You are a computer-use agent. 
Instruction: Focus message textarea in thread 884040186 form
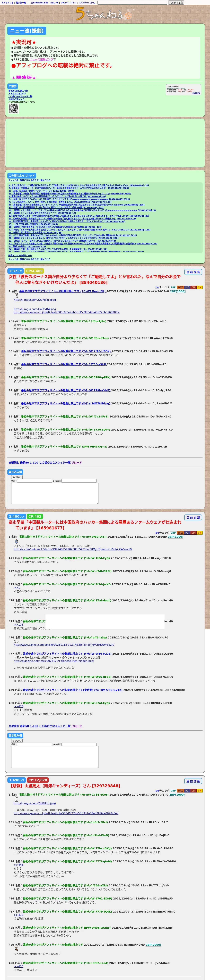55,493
